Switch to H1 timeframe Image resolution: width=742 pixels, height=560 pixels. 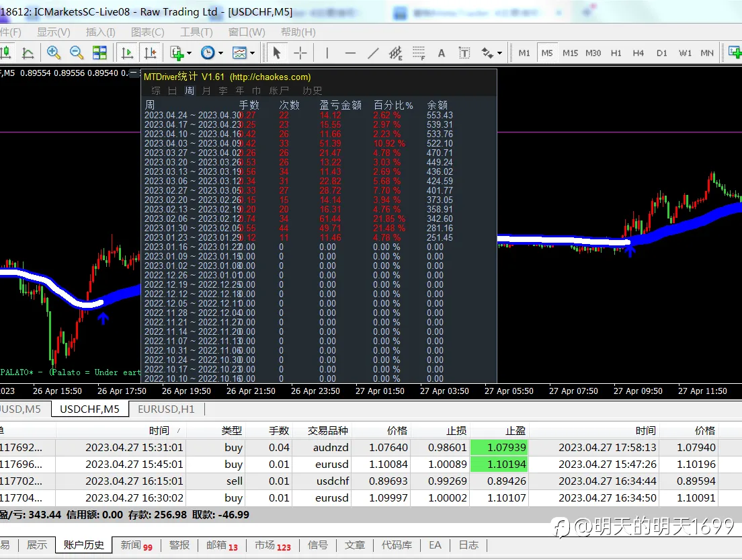616,53
